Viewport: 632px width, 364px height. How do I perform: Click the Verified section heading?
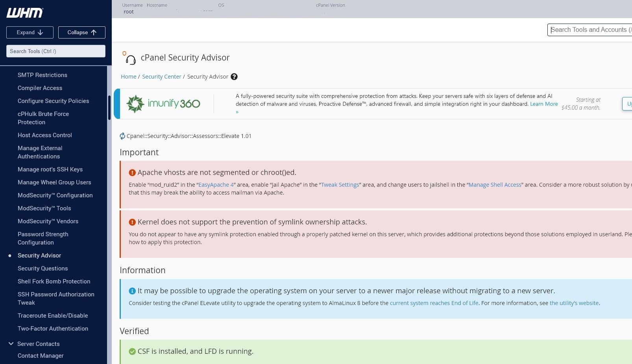tap(134, 331)
